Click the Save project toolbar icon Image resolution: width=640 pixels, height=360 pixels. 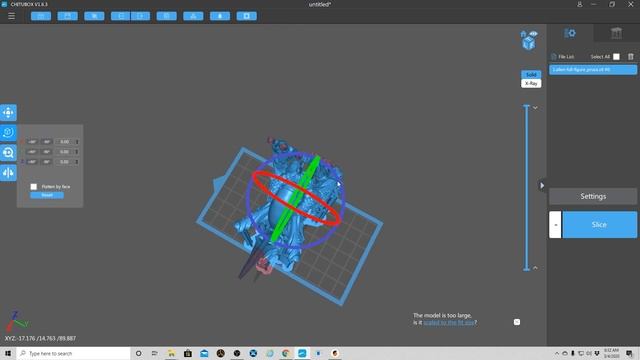click(x=67, y=16)
